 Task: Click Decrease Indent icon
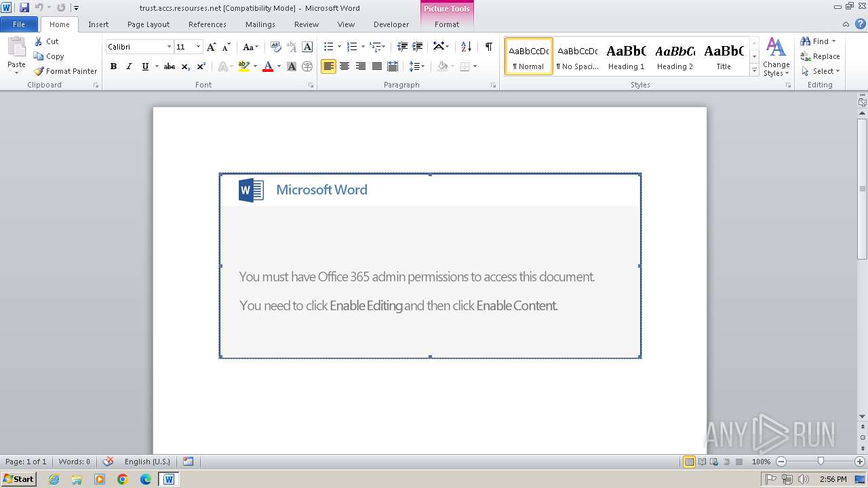(x=402, y=47)
